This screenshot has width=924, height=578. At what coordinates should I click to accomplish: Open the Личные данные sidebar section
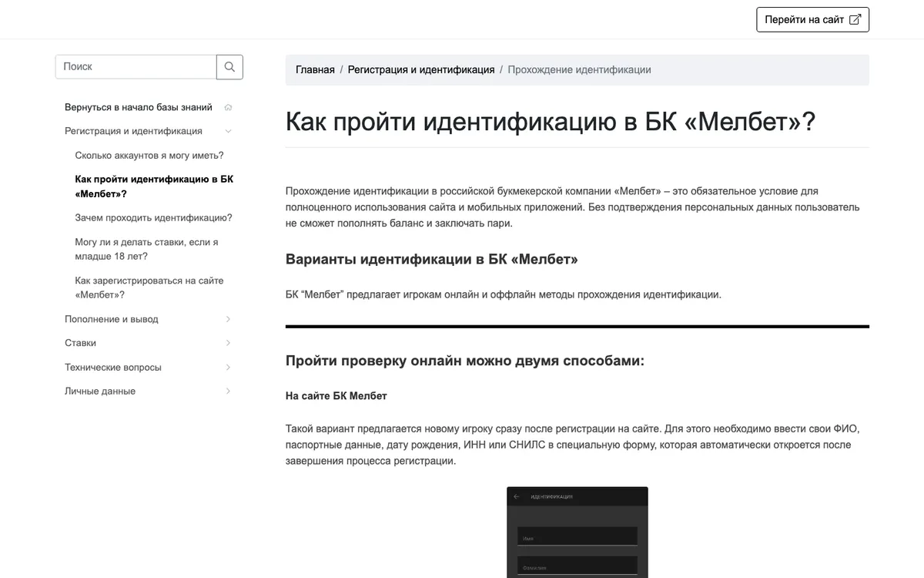click(x=100, y=391)
